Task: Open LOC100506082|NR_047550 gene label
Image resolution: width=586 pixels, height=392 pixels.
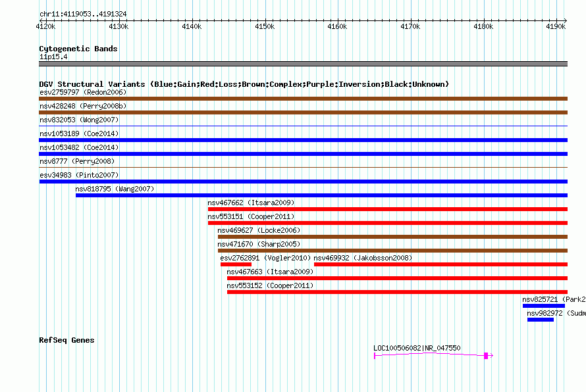Action: (417, 348)
